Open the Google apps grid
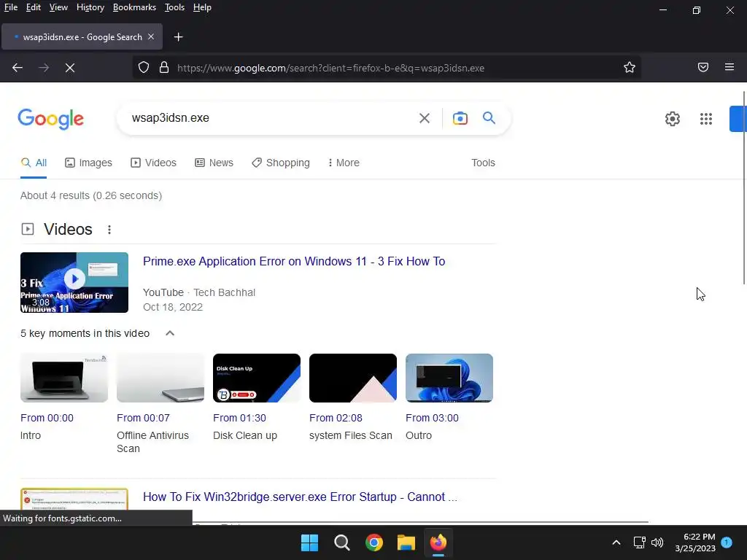This screenshot has height=560, width=747. 706,119
